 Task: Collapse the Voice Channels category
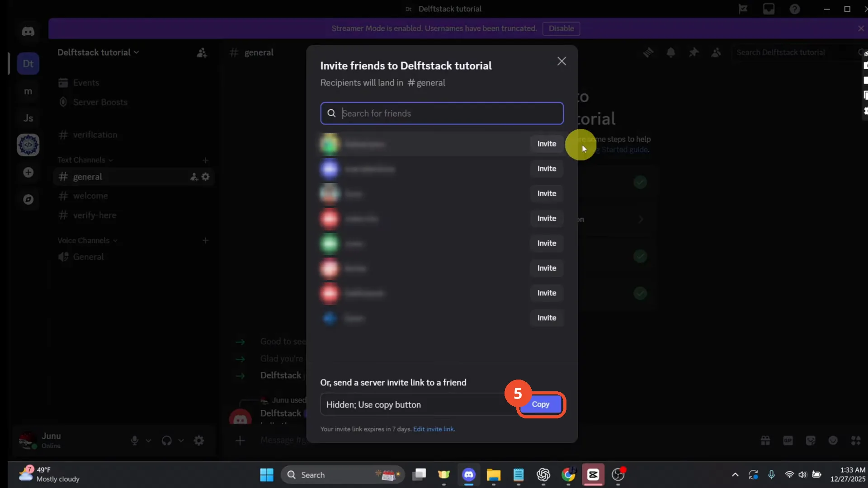pyautogui.click(x=87, y=240)
